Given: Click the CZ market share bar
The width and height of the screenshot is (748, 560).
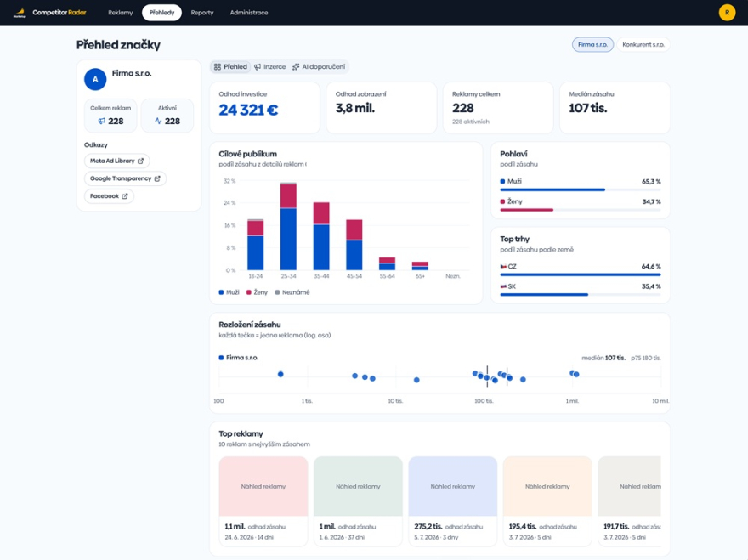Looking at the screenshot, I should (580, 274).
